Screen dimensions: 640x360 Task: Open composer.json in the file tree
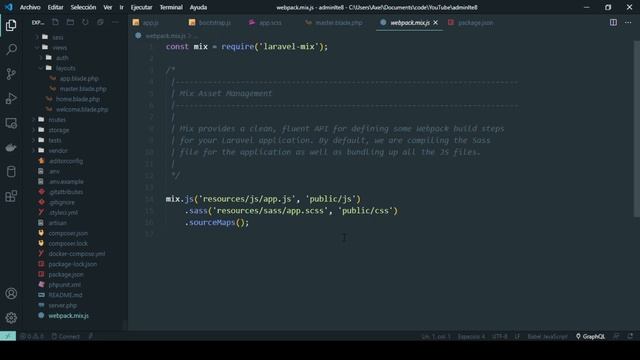coord(68,233)
